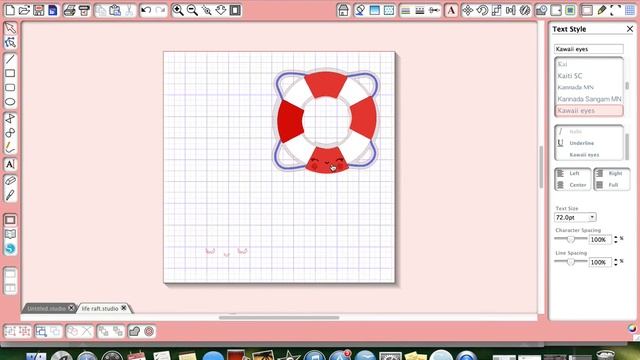Close the Untitled.studio tab

click(71, 308)
